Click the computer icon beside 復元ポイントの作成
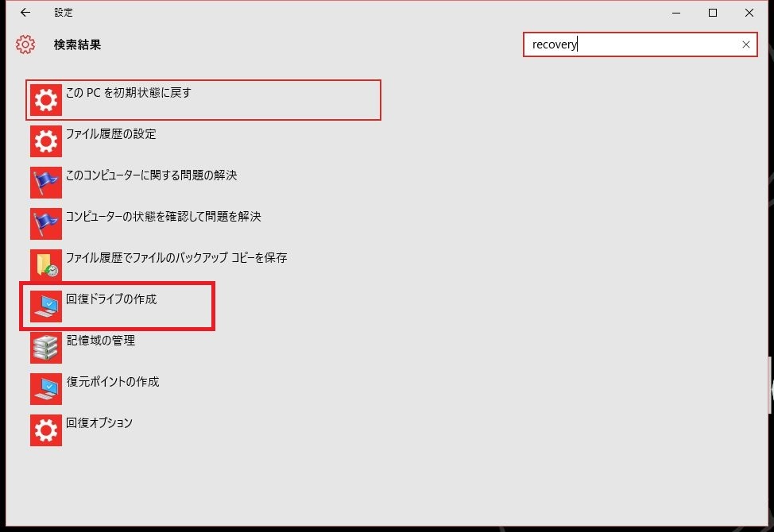This screenshot has width=774, height=532. click(46, 388)
